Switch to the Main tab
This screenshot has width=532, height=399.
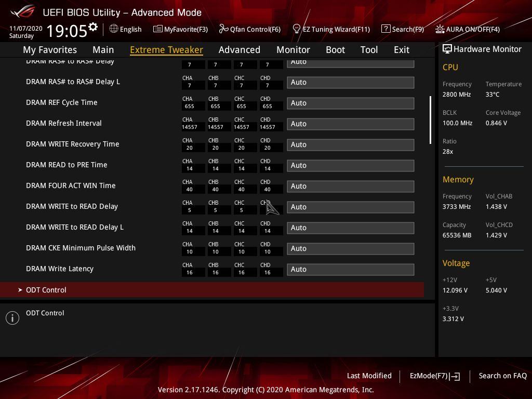tap(103, 50)
